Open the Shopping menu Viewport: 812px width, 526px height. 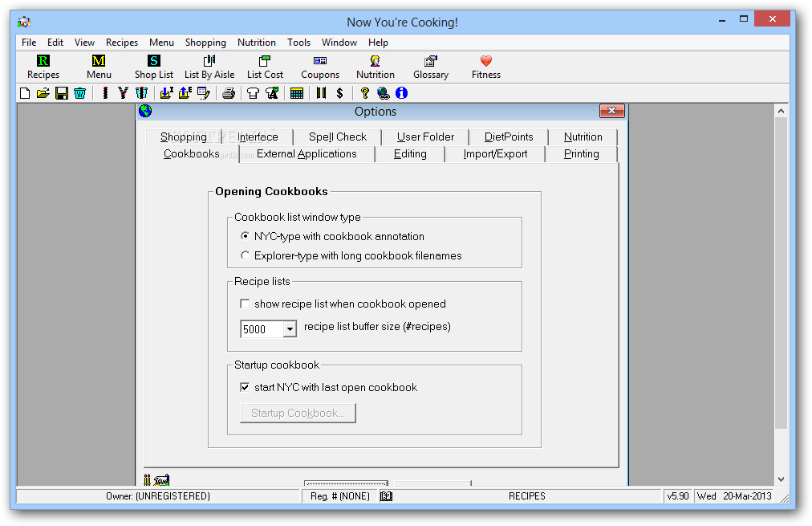205,43
